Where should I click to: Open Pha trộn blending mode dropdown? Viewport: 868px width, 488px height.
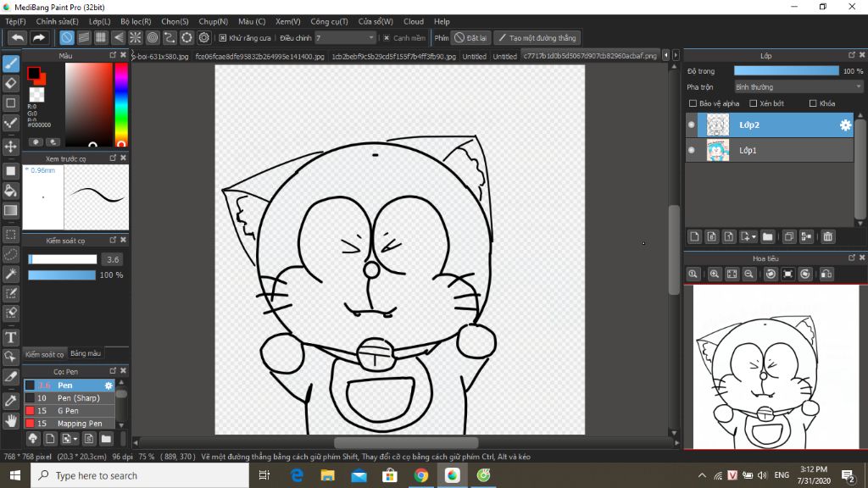click(x=798, y=87)
